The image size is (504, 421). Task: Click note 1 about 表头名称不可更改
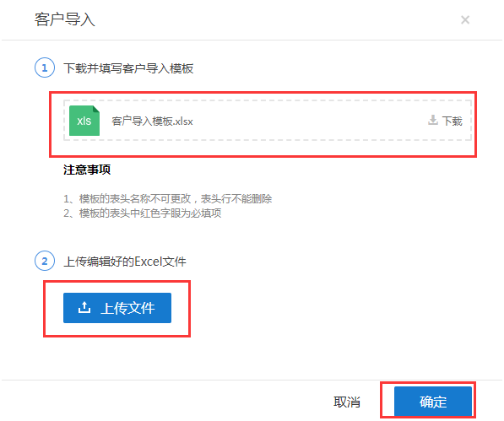[x=167, y=199]
